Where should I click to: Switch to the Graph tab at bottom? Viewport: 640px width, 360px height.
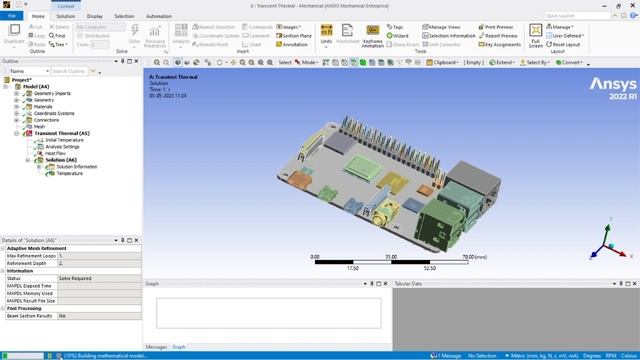coord(178,347)
